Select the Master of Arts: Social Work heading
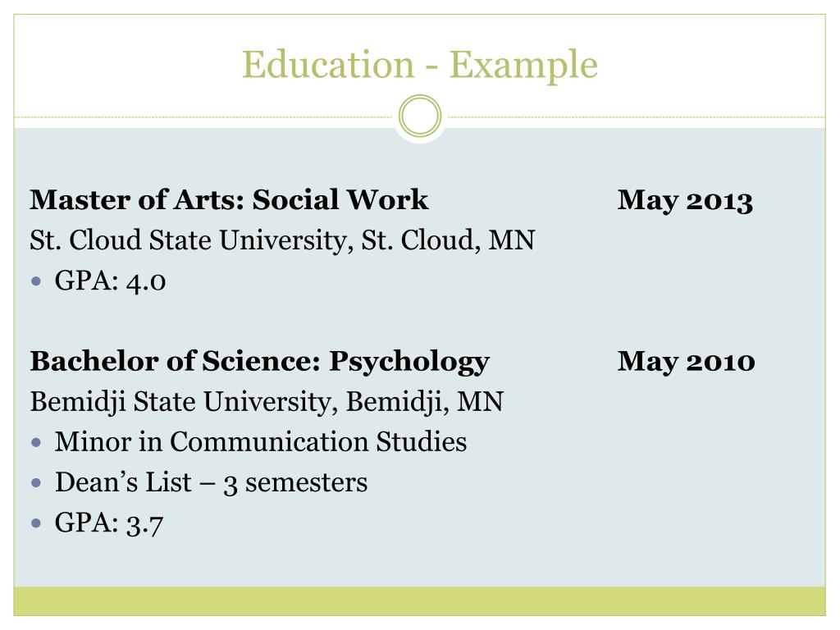The image size is (840, 630). pos(229,199)
